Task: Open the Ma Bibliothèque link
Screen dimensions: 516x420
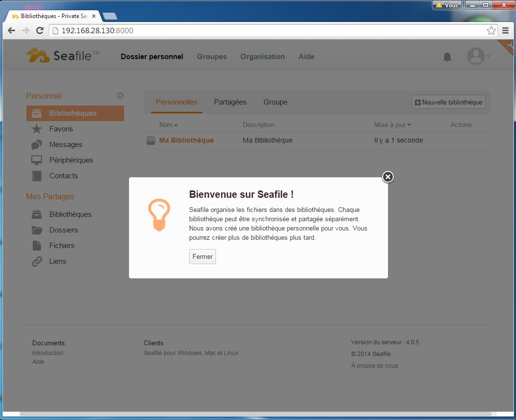Action: (186, 141)
